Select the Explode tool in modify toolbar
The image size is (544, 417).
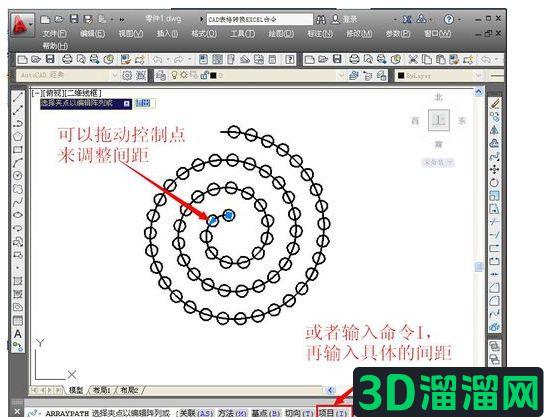pos(494,326)
